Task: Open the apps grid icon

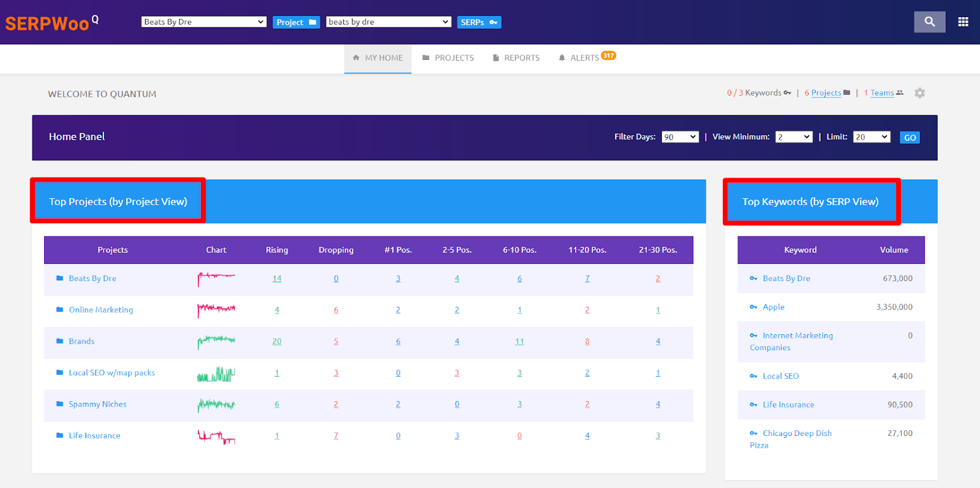Action: click(x=963, y=22)
